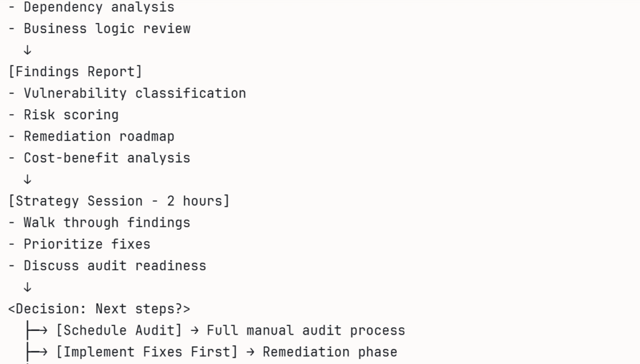Click the "Dependency analysis" line
This screenshot has height=364, width=640.
pos(99,7)
